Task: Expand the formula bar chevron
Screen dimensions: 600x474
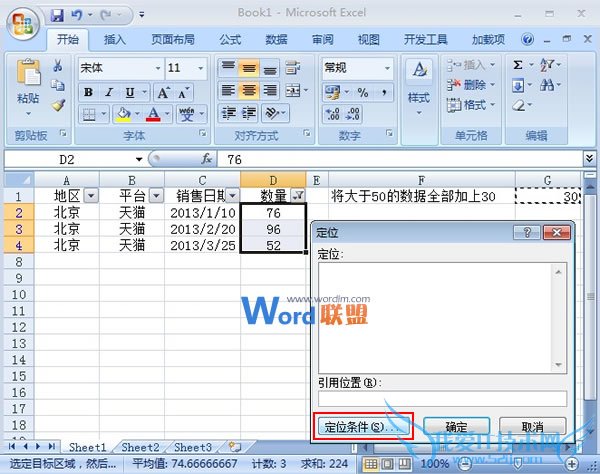Action: (589, 159)
